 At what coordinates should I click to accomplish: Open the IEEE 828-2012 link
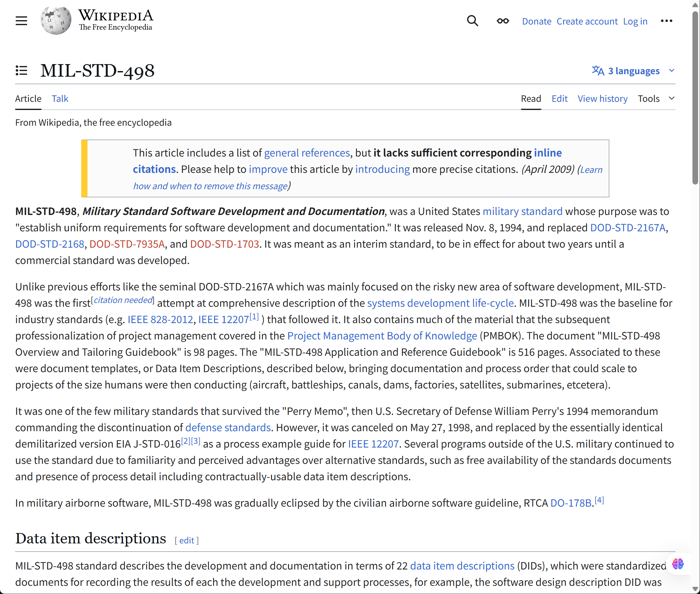pyautogui.click(x=160, y=320)
